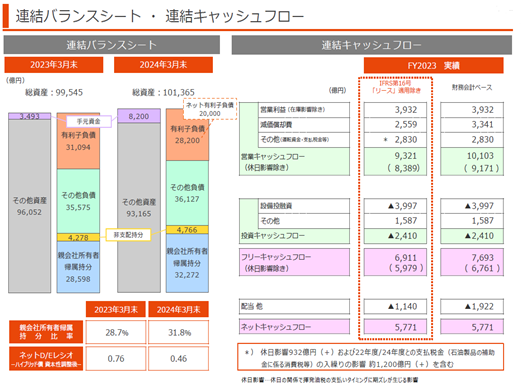
Task: Click the gray その他資産 96,052 bar
Action: 29,206
